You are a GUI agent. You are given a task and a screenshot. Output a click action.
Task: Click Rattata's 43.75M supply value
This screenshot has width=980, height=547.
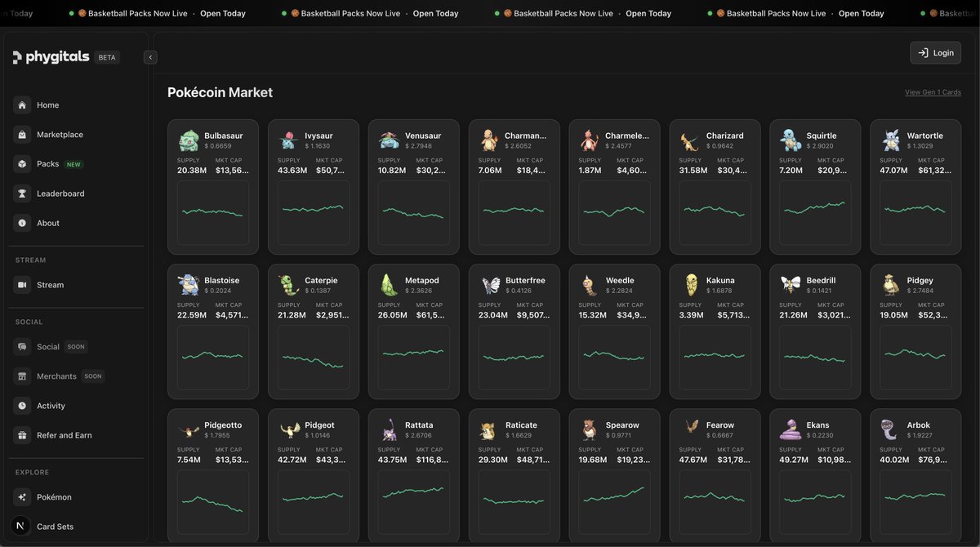(x=393, y=459)
